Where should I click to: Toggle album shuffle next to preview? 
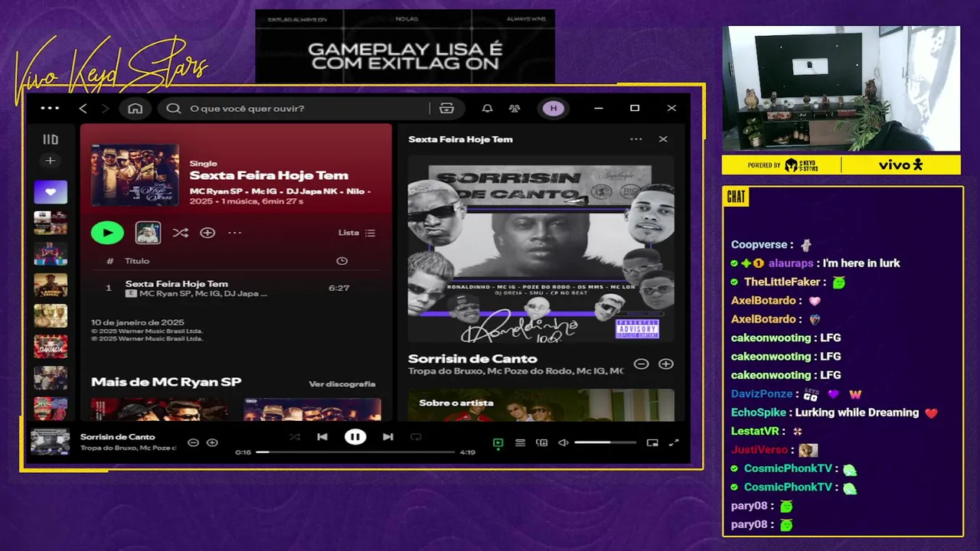(x=181, y=233)
